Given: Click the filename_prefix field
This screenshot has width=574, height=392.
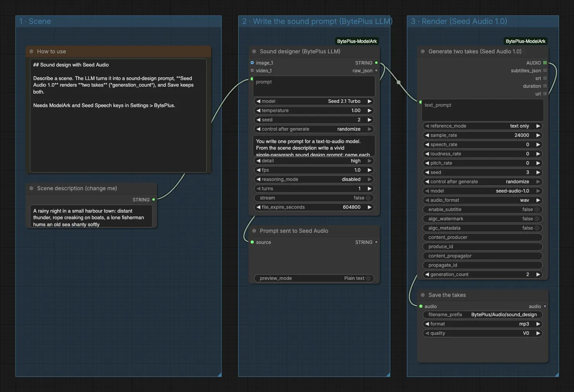Looking at the screenshot, I should pos(483,315).
